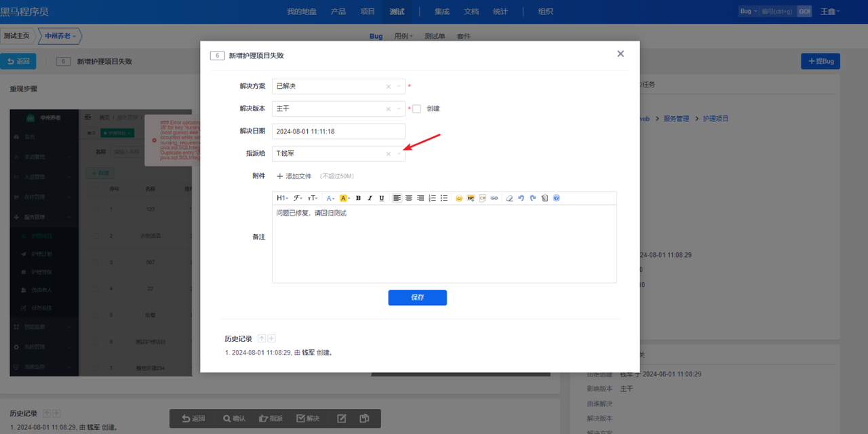The height and width of the screenshot is (434, 868).
Task: Select the 测试 top menu
Action: click(397, 12)
